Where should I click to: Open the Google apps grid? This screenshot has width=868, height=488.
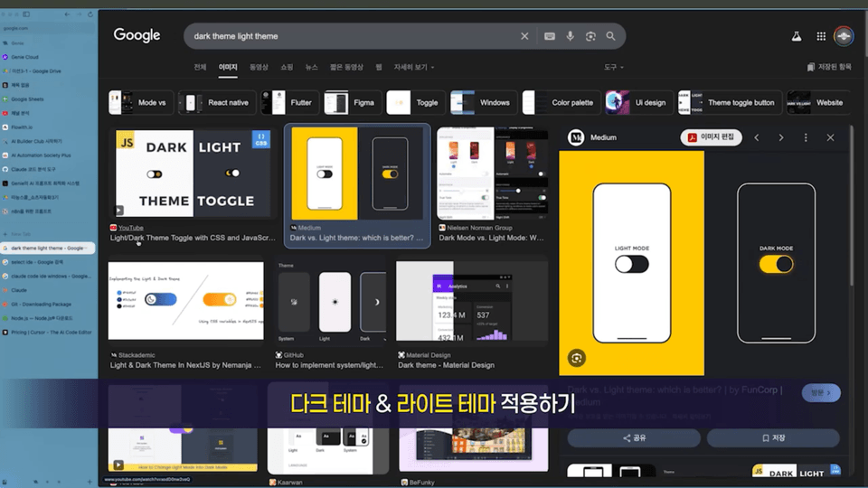(821, 36)
